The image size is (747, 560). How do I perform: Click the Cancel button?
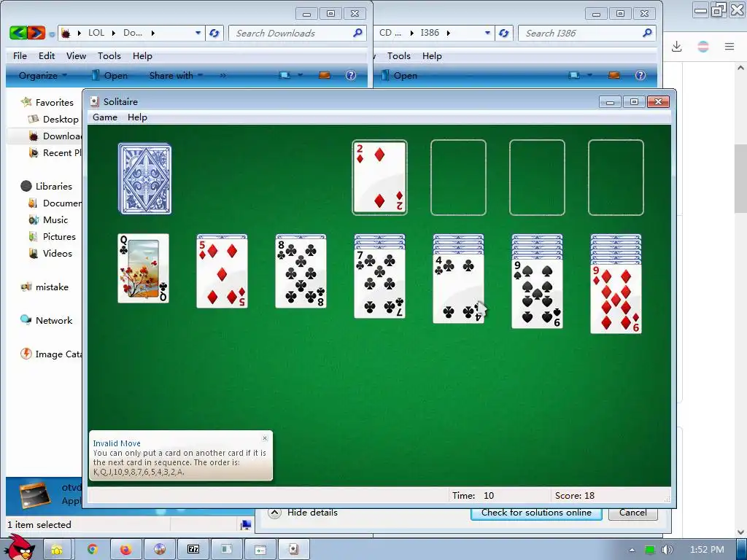[x=633, y=513]
